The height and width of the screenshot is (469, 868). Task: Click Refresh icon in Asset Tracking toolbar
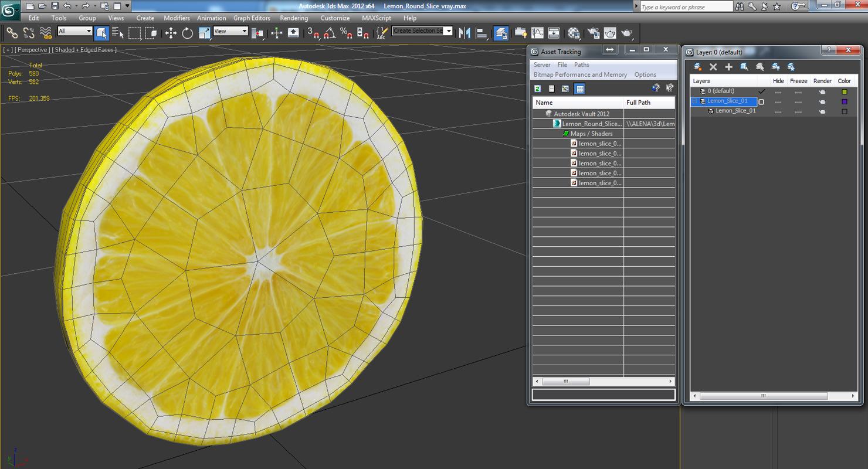pos(537,89)
